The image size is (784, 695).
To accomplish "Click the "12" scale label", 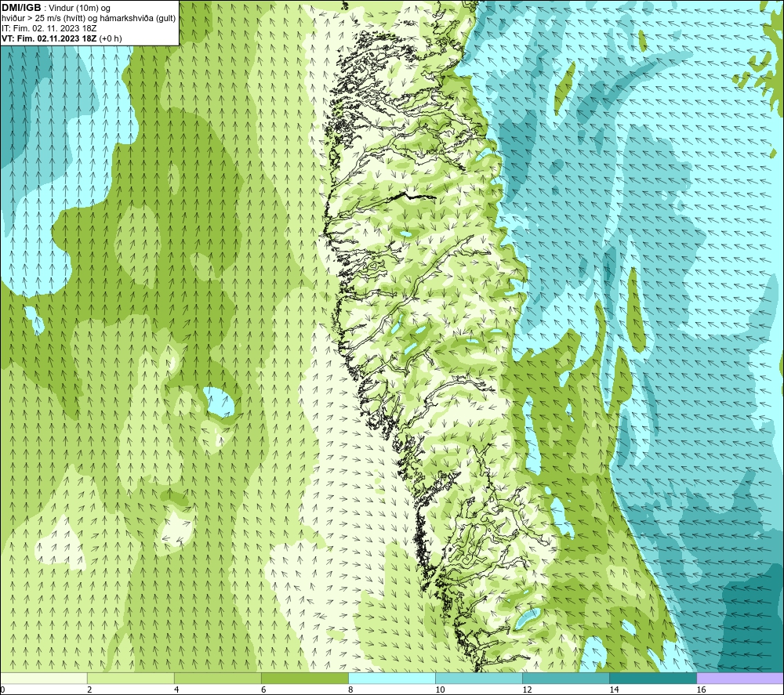I will coord(527,690).
